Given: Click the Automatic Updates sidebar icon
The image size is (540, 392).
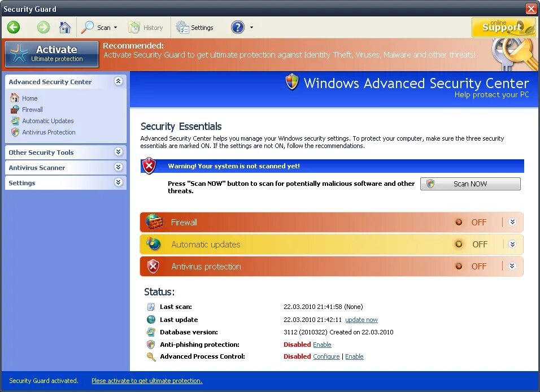Looking at the screenshot, I should coord(15,121).
